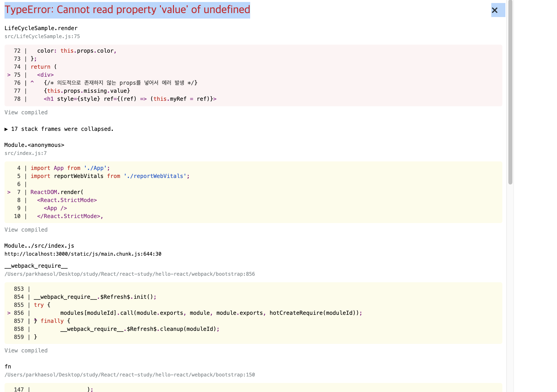Viewport: 557px width, 392px height.
Task: Click line 856 modules[moduleId].call code
Action: 211,313
